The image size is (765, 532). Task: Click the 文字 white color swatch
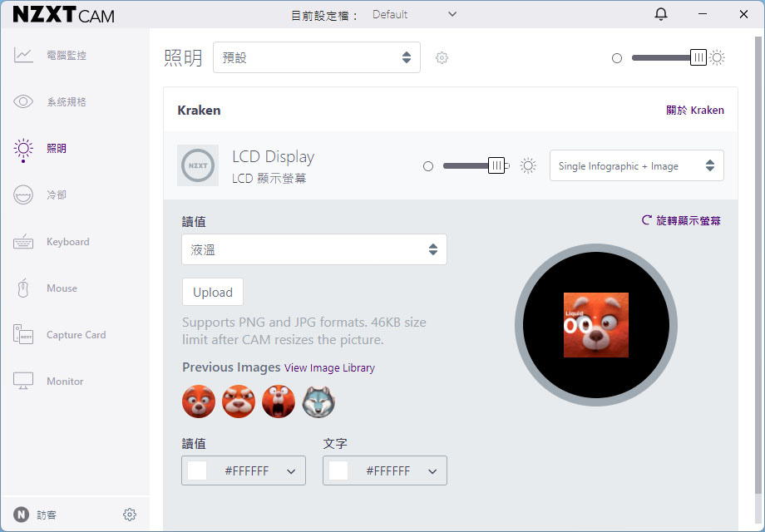point(338,470)
